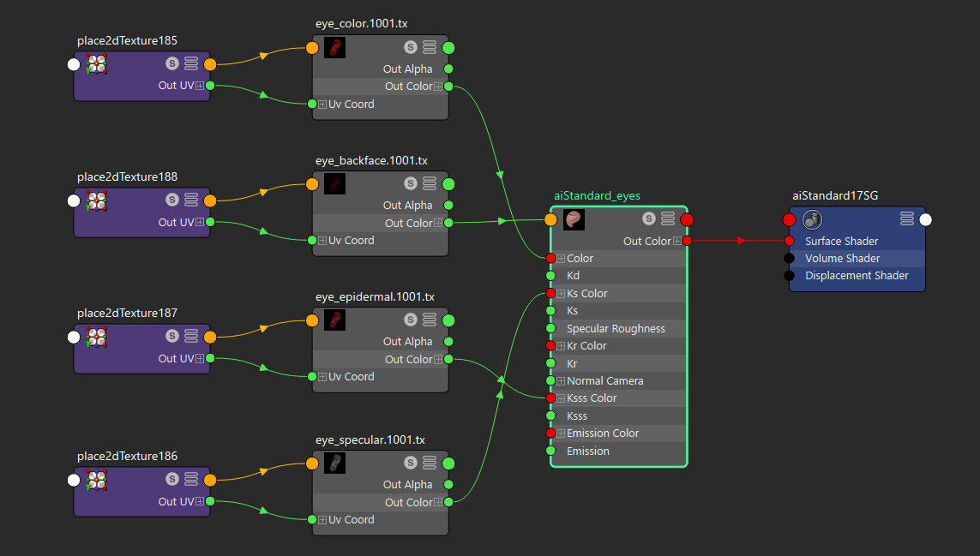Click the eye_backface.1001.tx texture icon
Image resolution: width=980 pixels, height=556 pixels.
334,183
